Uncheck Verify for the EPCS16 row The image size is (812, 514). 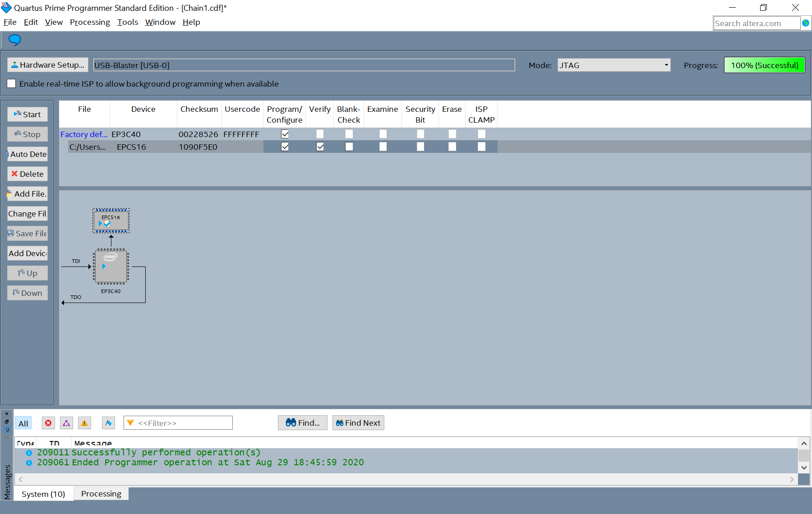(x=320, y=147)
